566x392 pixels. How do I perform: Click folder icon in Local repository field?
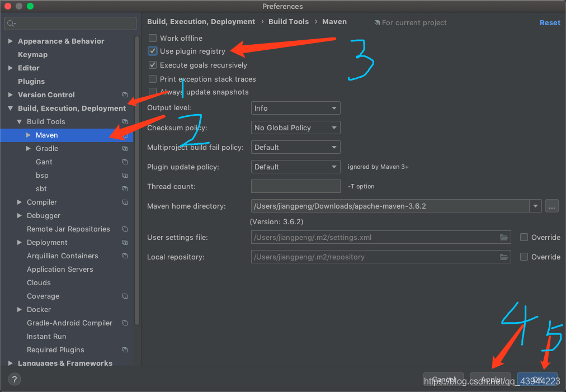click(503, 257)
